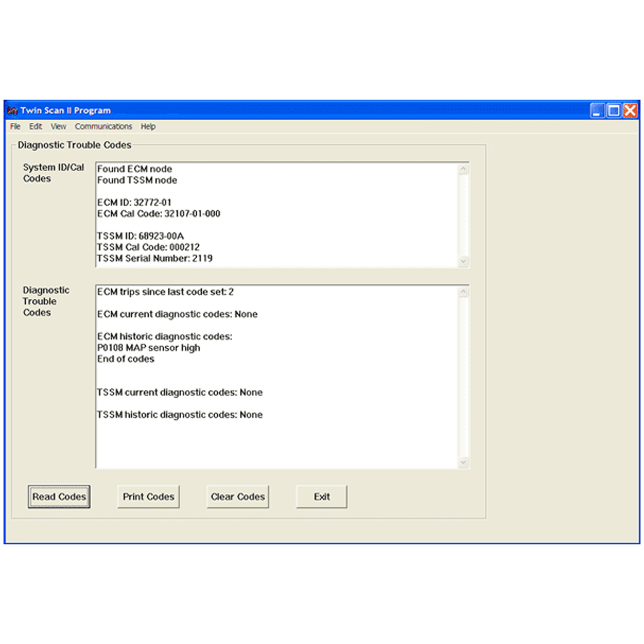Open the Edit menu
The image size is (644, 644).
point(35,127)
